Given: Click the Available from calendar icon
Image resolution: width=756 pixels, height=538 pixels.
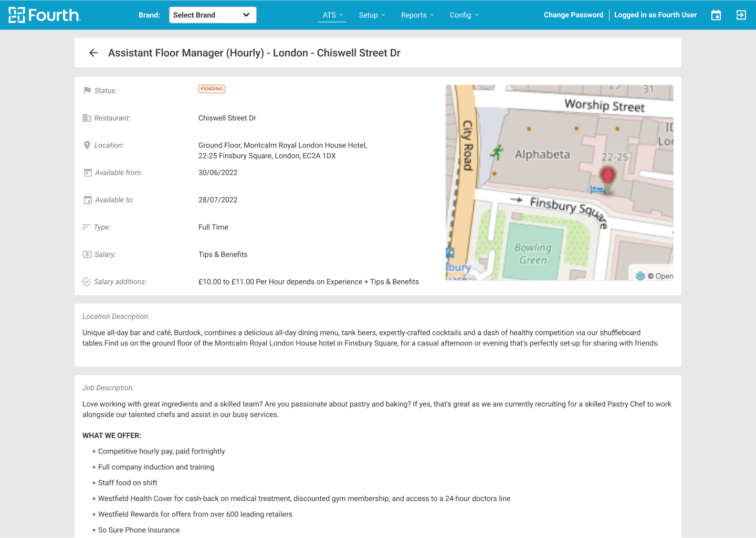Looking at the screenshot, I should pos(88,173).
